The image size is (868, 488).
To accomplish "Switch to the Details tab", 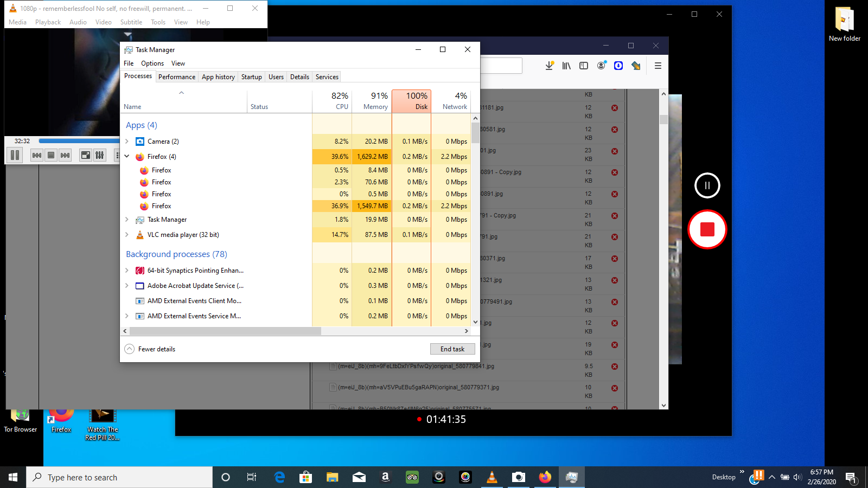I will (299, 77).
